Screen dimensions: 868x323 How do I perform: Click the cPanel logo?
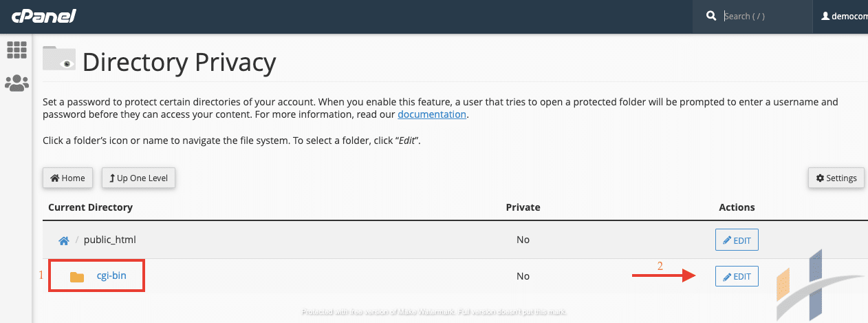(43, 16)
